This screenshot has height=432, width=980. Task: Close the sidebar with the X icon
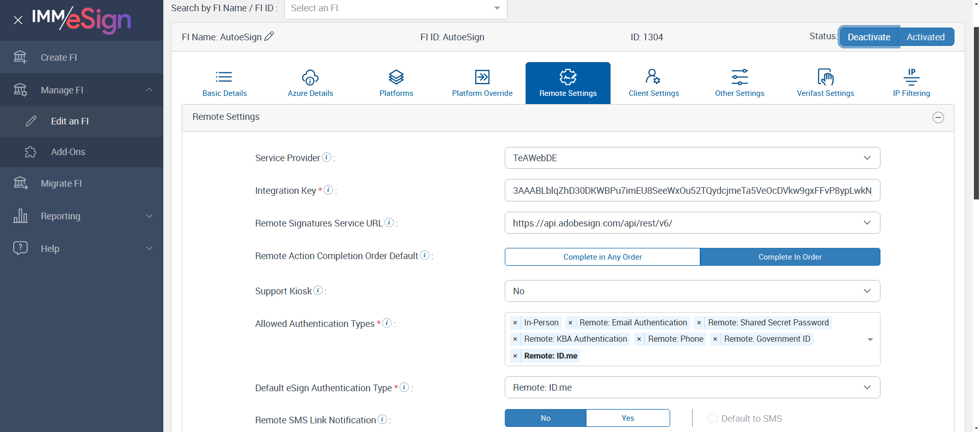click(x=18, y=20)
